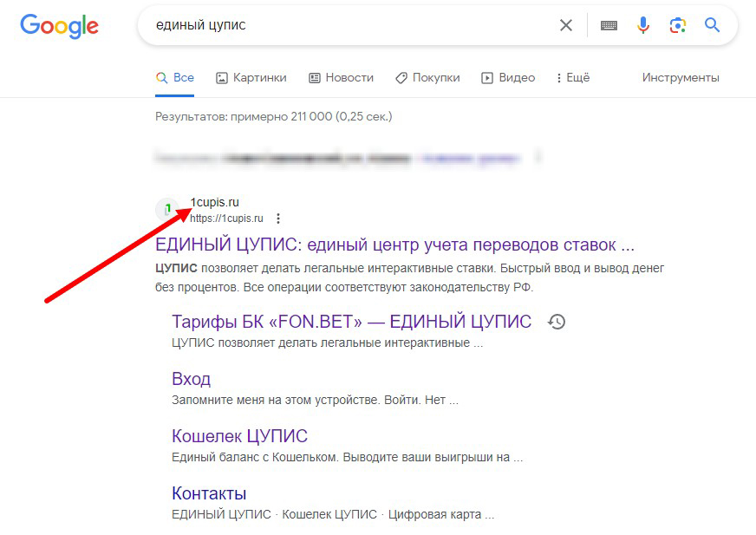Viewport: 756px width, 535px height.
Task: Open the Кошелек ЦУПИС sitelink
Action: (239, 436)
